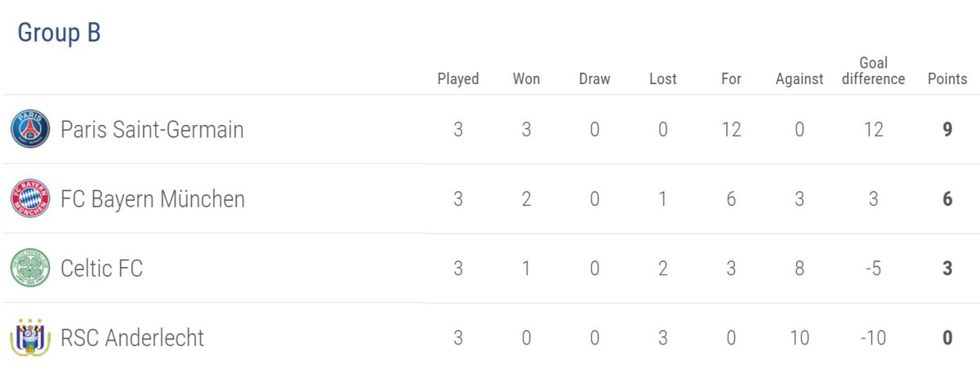The height and width of the screenshot is (369, 980).
Task: Open the Paris Saint-Germain team link
Action: pyautogui.click(x=152, y=130)
